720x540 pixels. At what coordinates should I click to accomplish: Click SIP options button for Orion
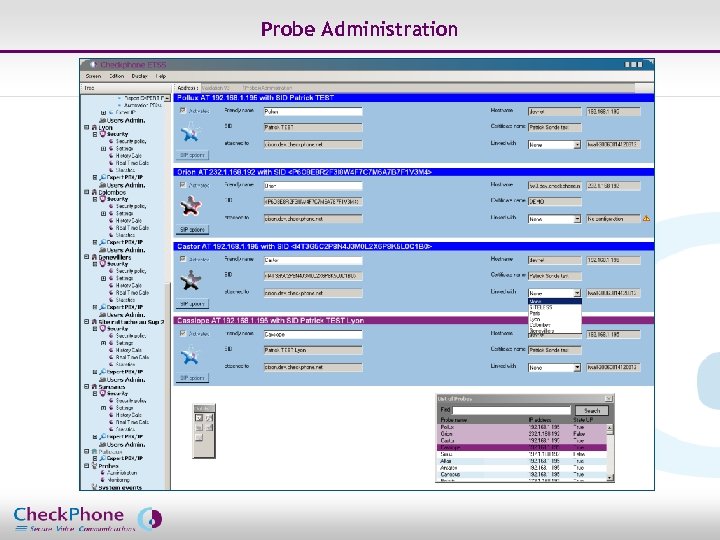[192, 230]
